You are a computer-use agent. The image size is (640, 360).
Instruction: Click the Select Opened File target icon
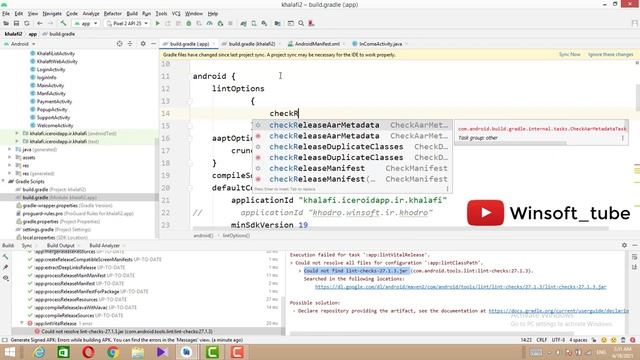[x=119, y=44]
